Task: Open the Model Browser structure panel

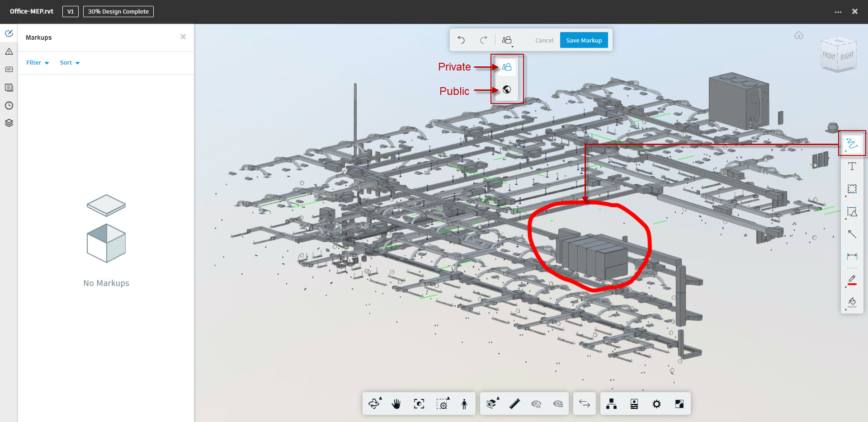Action: coord(612,403)
